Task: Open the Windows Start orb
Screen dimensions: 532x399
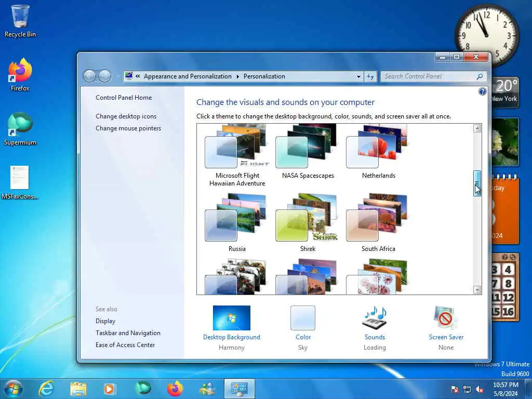Action: click(14, 389)
